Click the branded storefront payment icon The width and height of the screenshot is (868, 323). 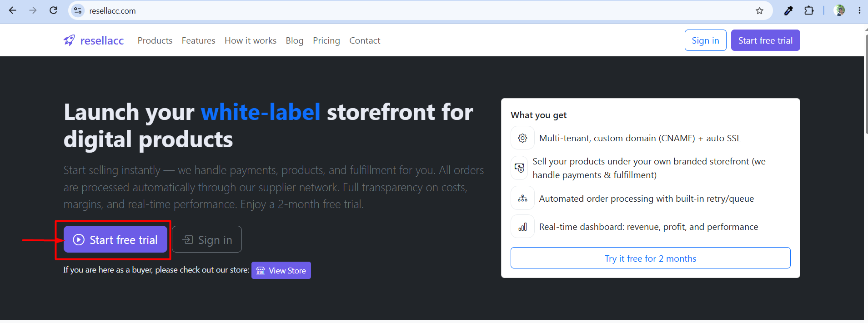click(519, 168)
